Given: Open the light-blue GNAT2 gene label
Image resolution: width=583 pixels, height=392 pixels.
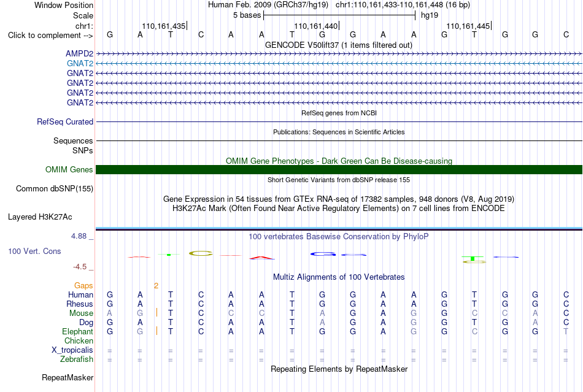Looking at the screenshot, I should tap(80, 64).
